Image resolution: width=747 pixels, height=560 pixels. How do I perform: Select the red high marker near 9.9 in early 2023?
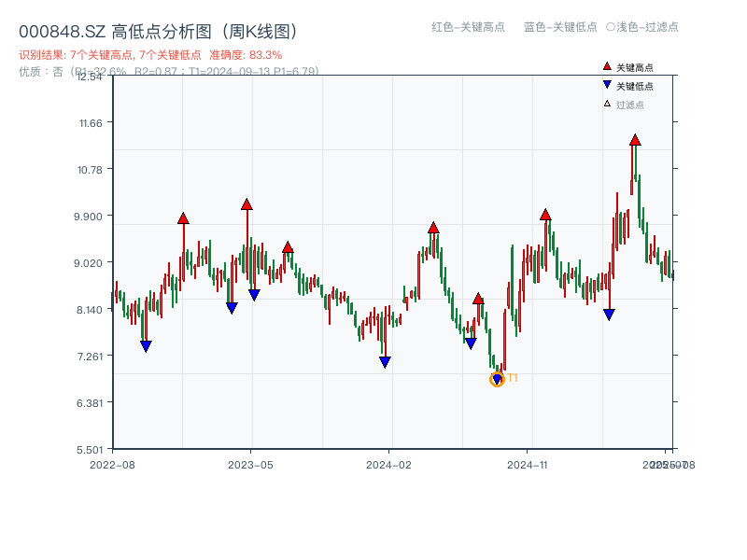[183, 218]
